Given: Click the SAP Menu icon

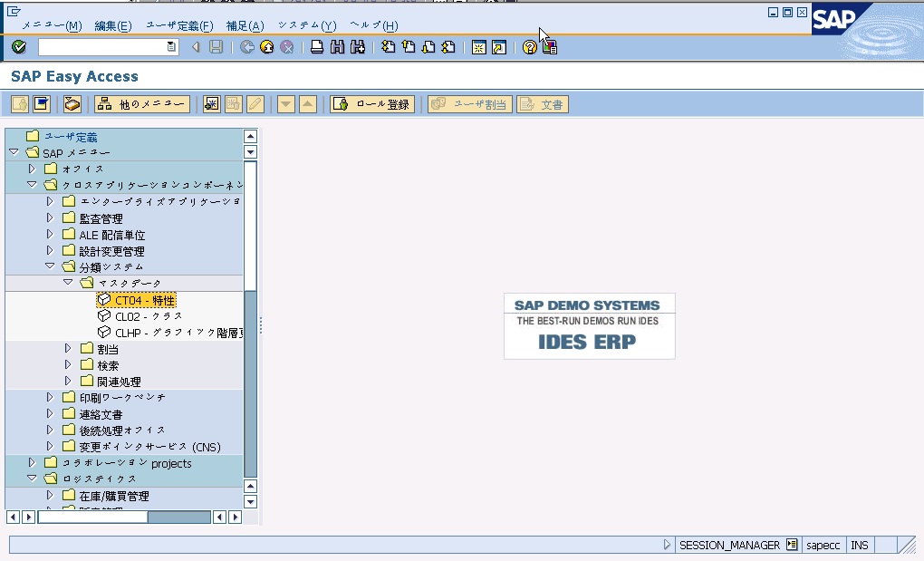Looking at the screenshot, I should pyautogui.click(x=42, y=104).
